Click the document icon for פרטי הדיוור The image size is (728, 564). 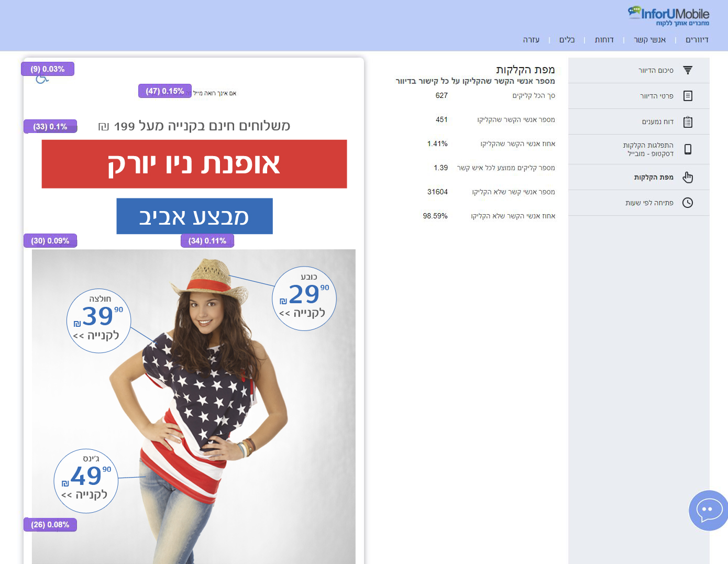[688, 96]
